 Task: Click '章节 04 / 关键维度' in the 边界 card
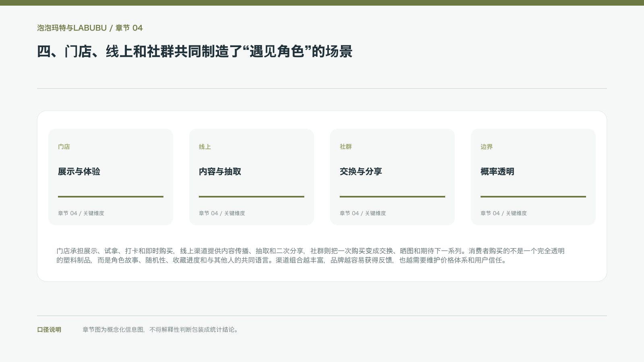coord(504,213)
